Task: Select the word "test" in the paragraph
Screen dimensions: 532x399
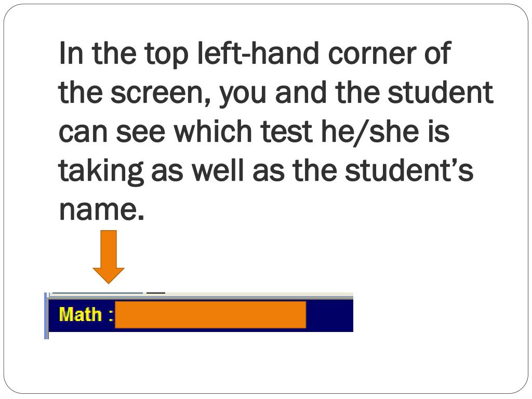Action: [x=287, y=131]
